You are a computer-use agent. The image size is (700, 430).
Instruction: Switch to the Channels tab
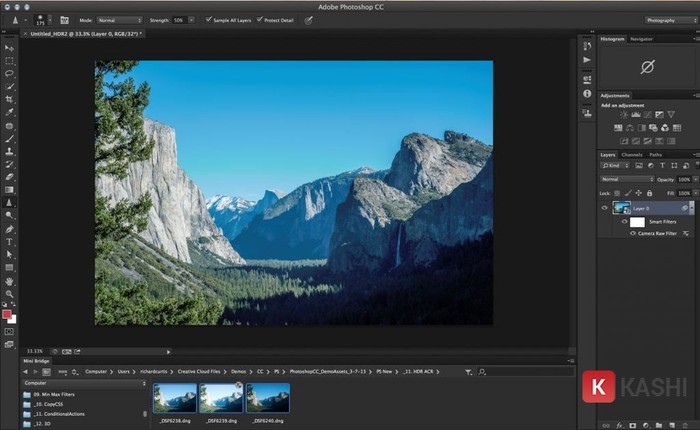pos(632,154)
